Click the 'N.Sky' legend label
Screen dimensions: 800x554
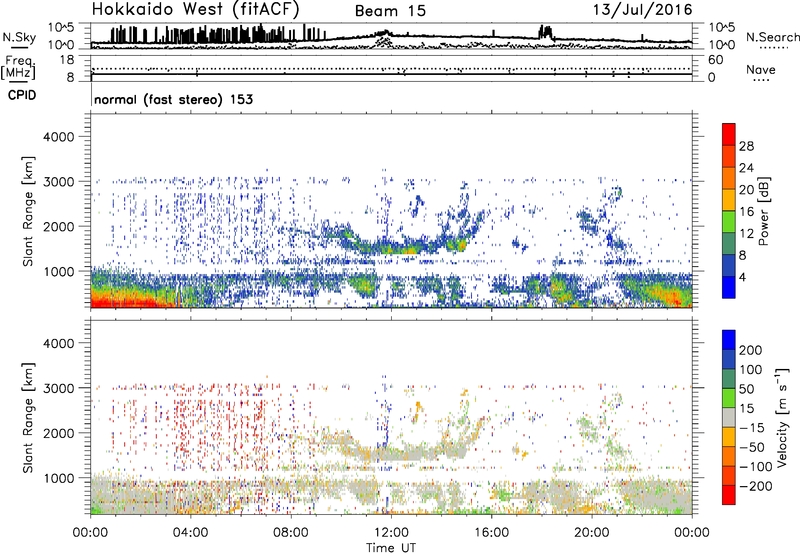click(x=19, y=37)
